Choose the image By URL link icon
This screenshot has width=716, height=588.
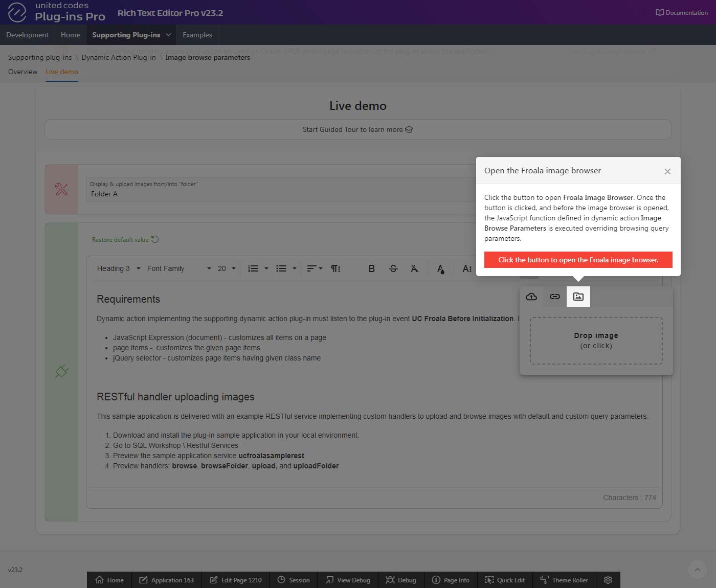click(x=555, y=297)
